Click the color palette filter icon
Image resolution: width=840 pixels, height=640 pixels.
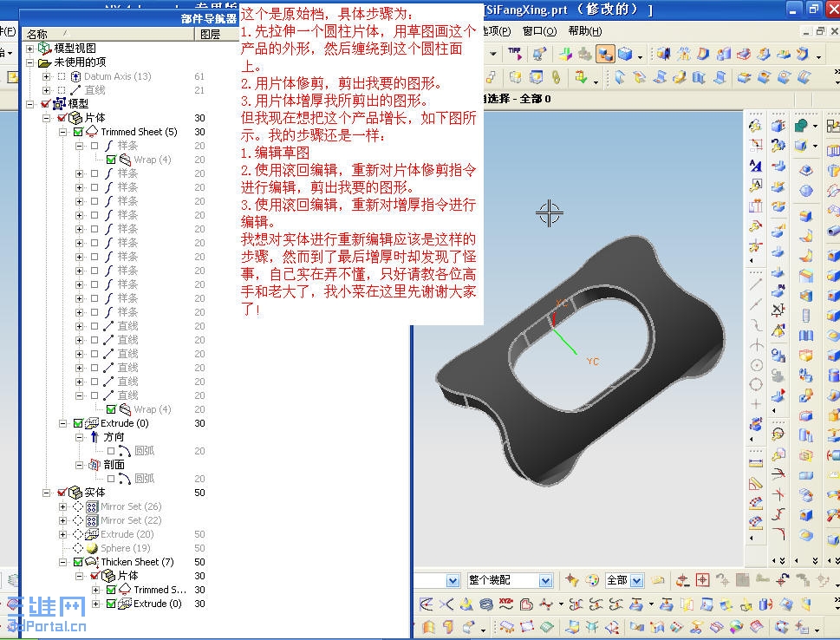pyautogui.click(x=592, y=580)
